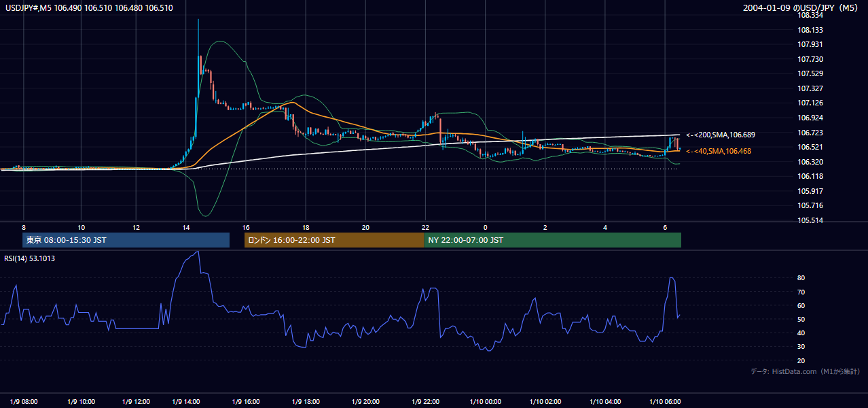
Task: Click the 40 SMA label reading 106.468
Action: click(719, 151)
